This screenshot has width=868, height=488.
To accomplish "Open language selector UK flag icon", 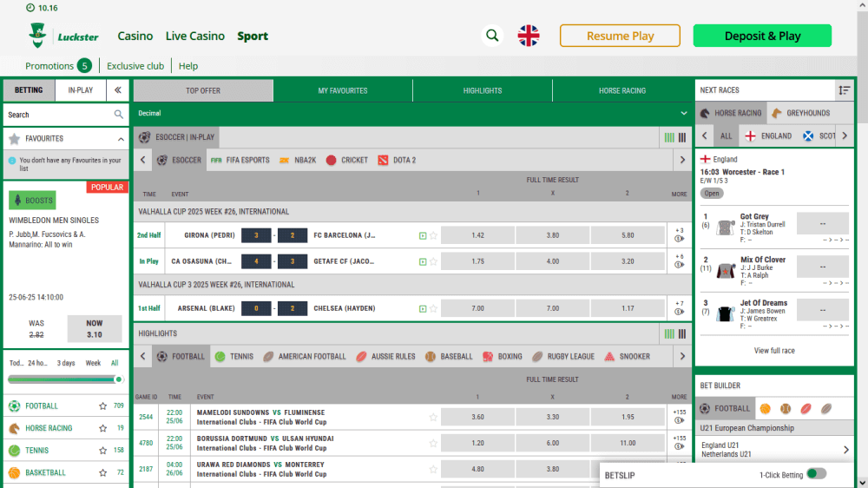I will coord(528,36).
